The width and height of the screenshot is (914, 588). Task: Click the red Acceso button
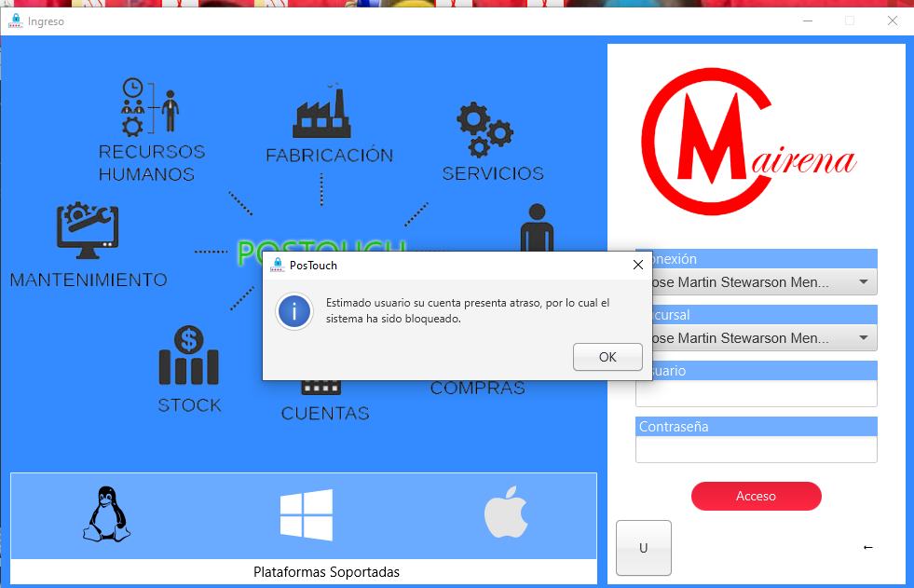(x=756, y=497)
